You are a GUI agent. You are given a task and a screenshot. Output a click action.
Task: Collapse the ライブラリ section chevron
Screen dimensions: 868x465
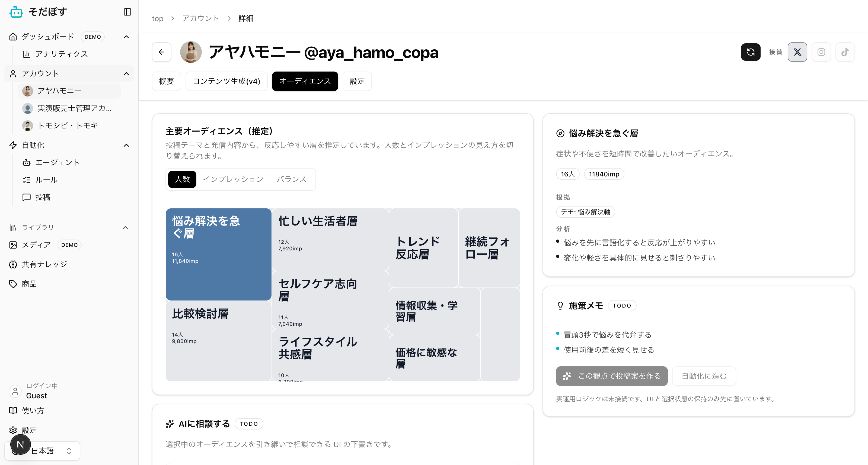(125, 227)
